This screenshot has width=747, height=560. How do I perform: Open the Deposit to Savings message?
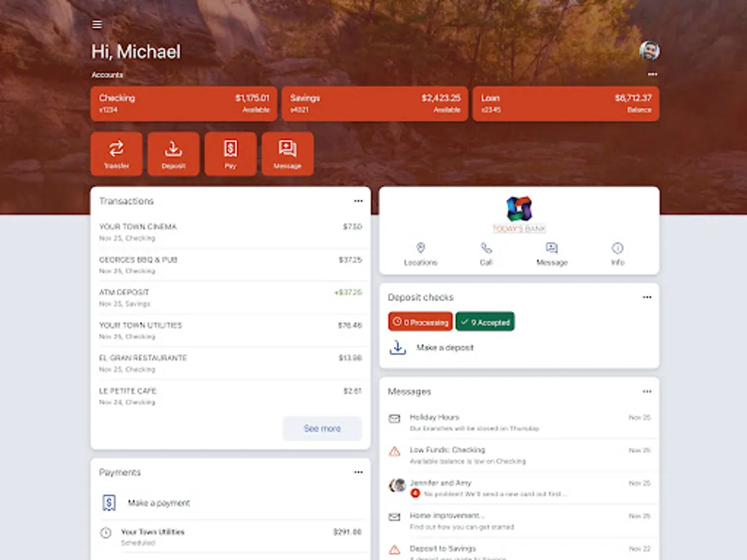click(x=519, y=549)
